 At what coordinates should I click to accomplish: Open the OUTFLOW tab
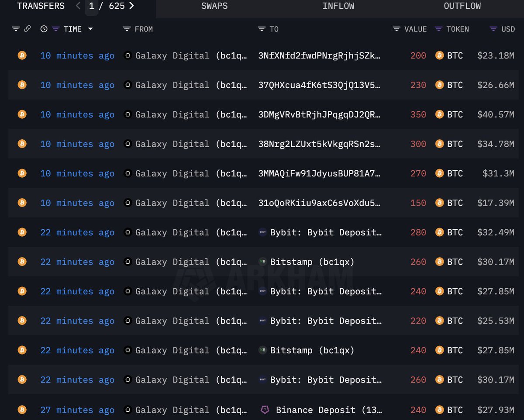coord(462,6)
